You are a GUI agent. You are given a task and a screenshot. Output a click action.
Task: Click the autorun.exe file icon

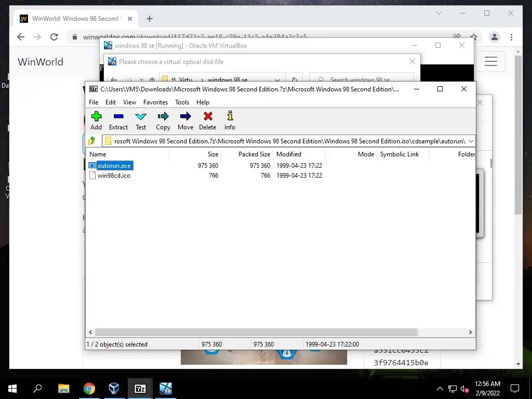coord(92,166)
